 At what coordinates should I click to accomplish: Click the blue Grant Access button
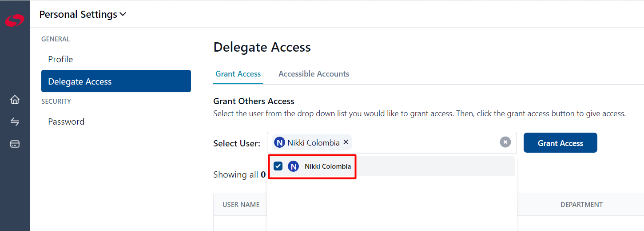tap(560, 143)
